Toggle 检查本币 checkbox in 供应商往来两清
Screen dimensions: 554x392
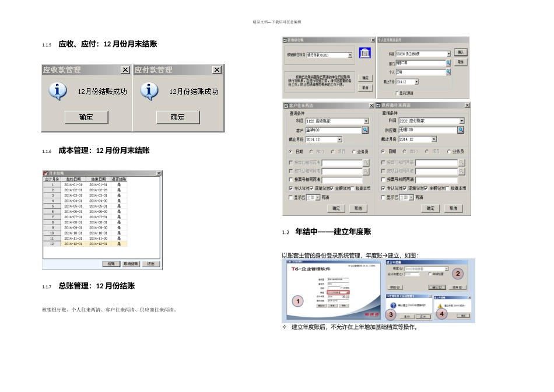(x=448, y=188)
